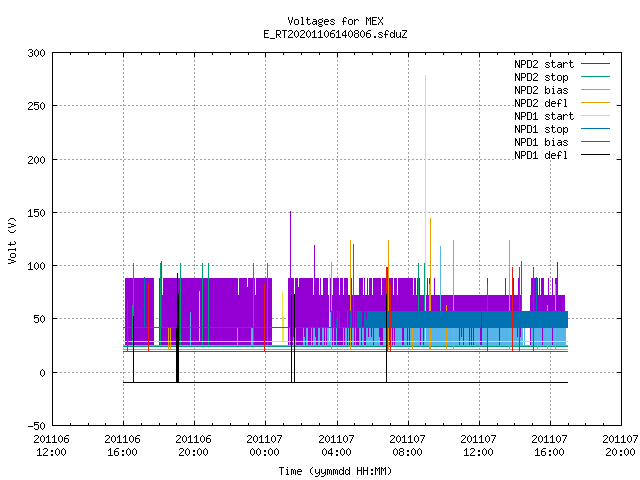
Task: Click the y-axis tick value 0
Action: click(x=42, y=373)
